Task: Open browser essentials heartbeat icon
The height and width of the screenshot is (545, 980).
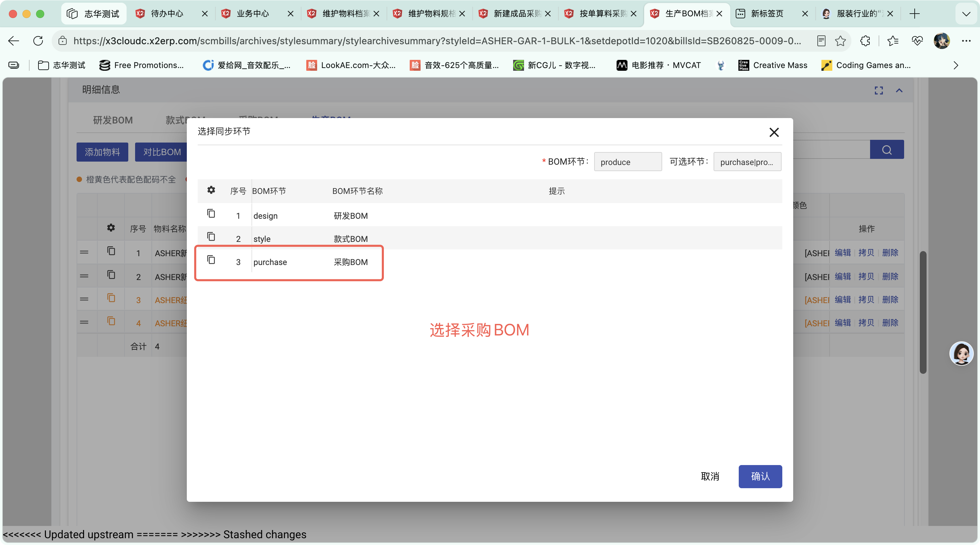Action: point(917,41)
